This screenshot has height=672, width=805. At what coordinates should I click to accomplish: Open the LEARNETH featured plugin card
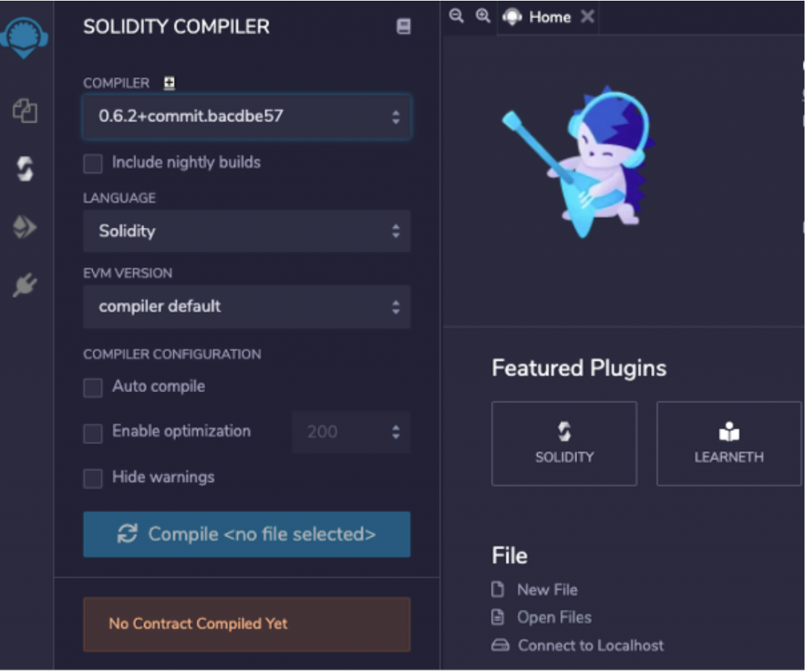click(x=729, y=443)
